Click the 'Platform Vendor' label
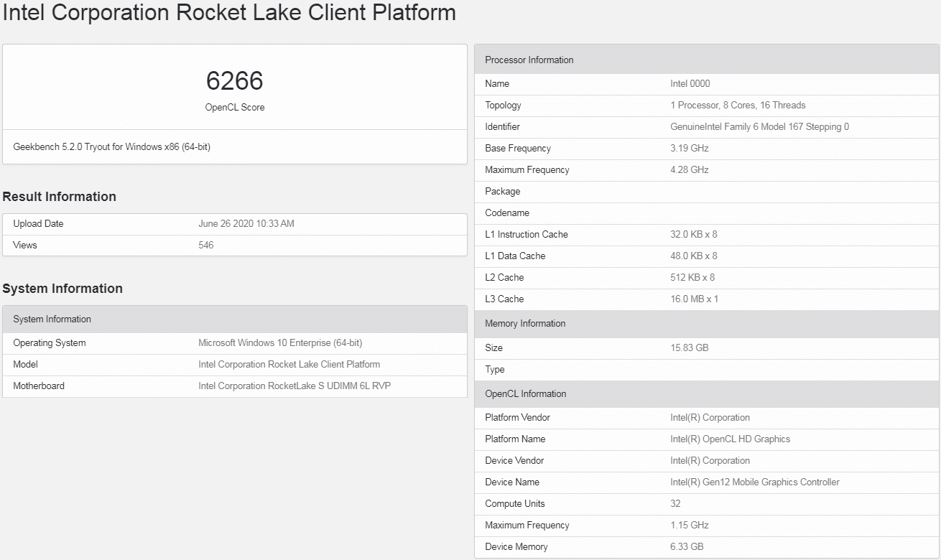The height and width of the screenshot is (560, 941). [517, 418]
